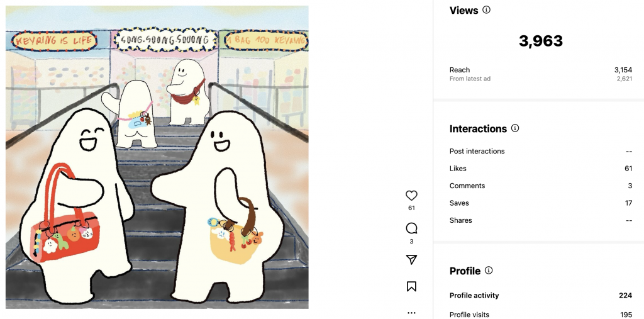Save the post with the bookmark icon

411,286
